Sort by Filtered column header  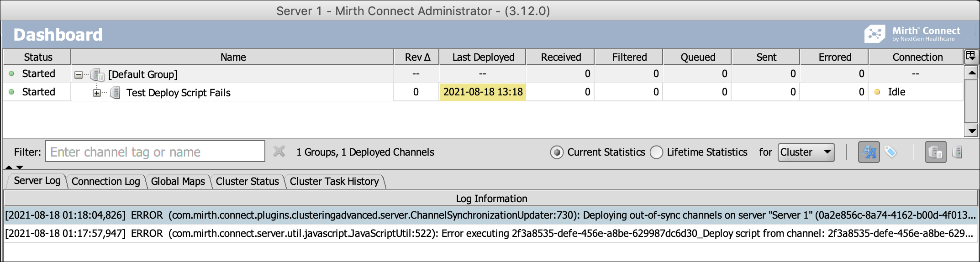coord(629,57)
